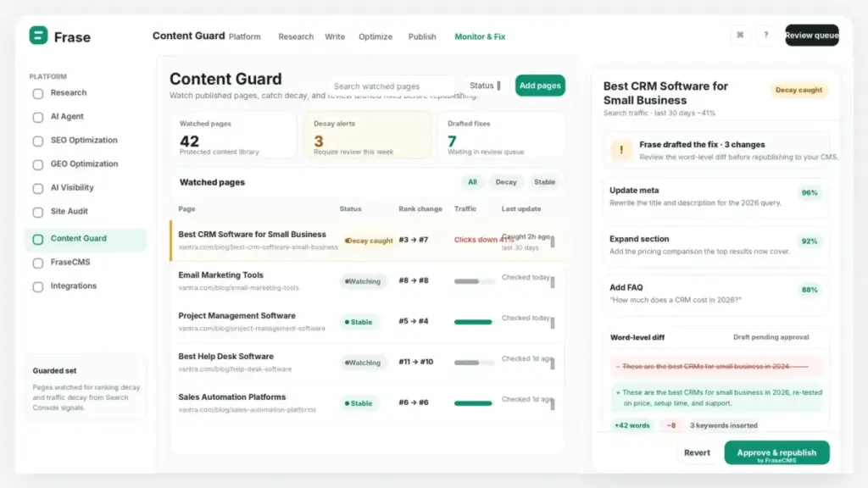The width and height of the screenshot is (868, 488).
Task: Click the Add pages button
Action: [x=540, y=86]
